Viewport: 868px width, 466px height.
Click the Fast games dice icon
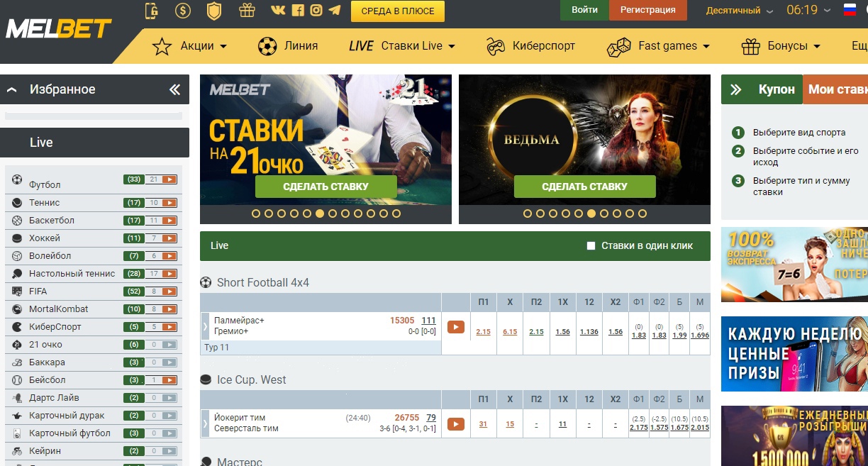click(619, 47)
